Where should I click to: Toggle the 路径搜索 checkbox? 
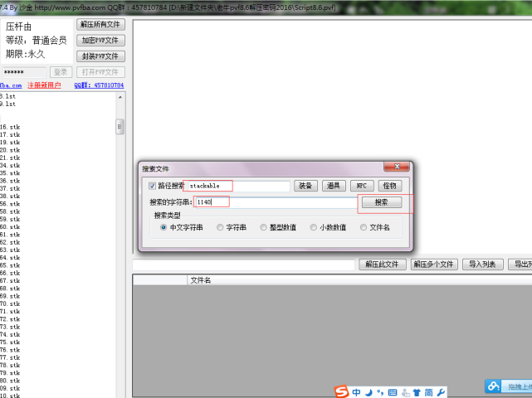[152, 186]
